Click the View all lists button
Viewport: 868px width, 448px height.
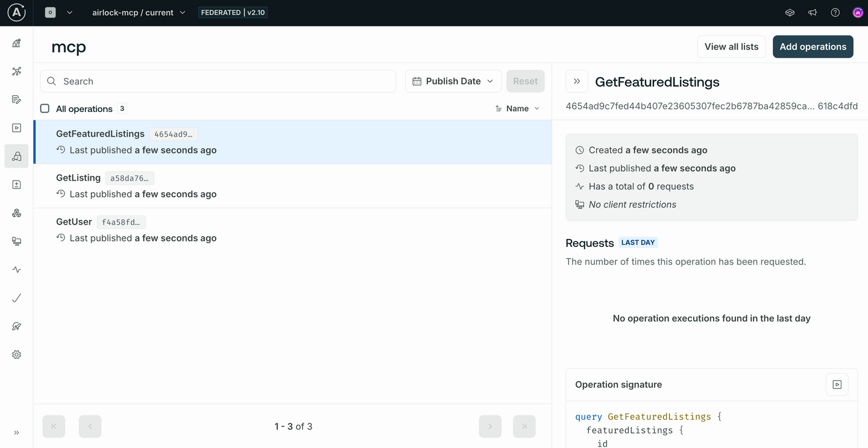pyautogui.click(x=731, y=46)
